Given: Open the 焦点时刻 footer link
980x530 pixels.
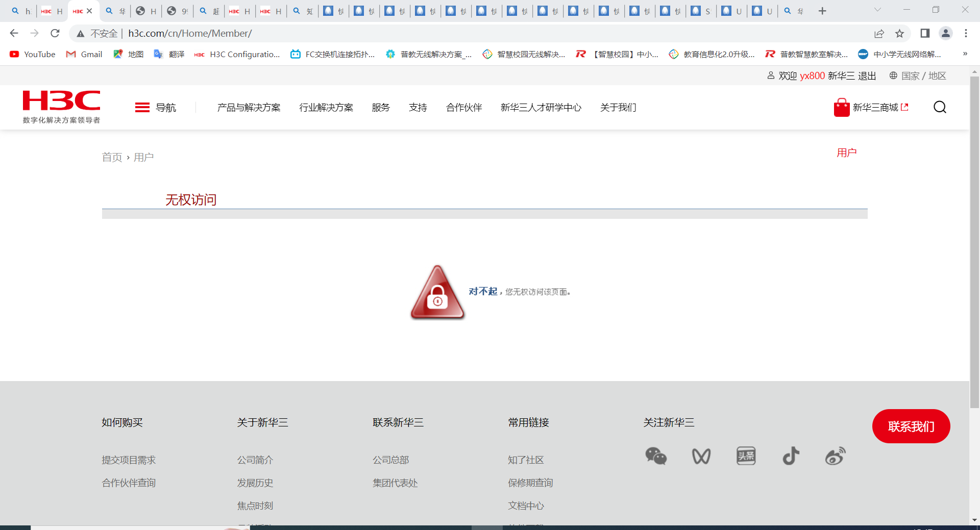Looking at the screenshot, I should 255,506.
